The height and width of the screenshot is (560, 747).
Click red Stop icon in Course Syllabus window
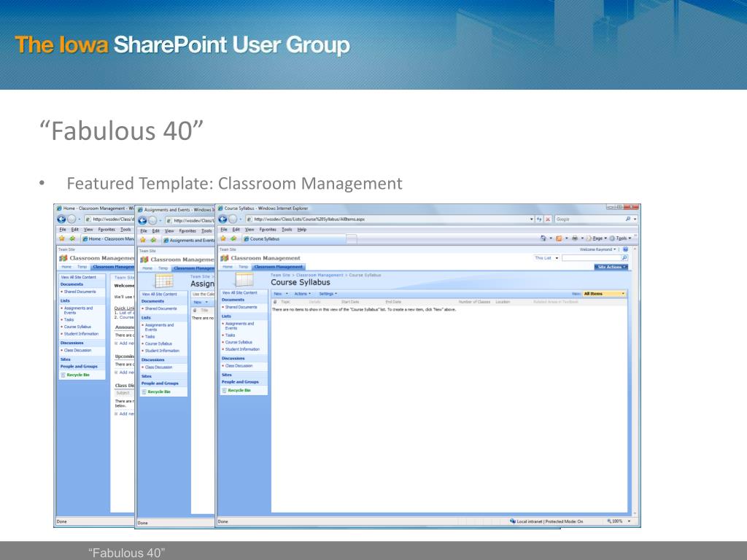coord(548,219)
